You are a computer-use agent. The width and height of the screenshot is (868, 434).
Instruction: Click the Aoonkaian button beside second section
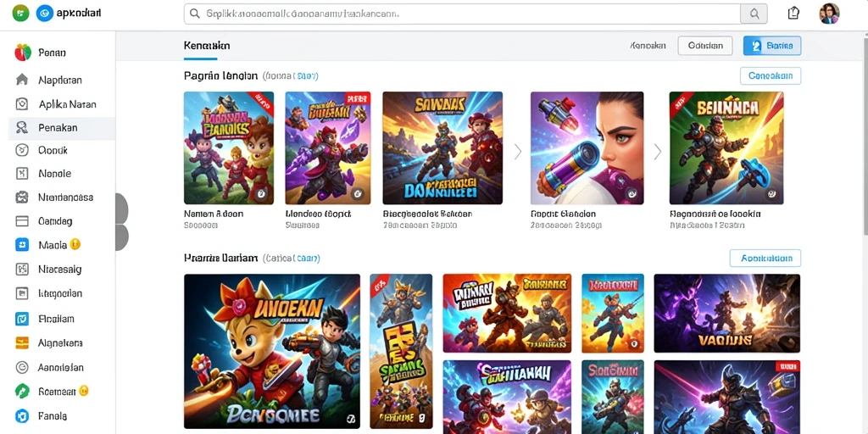tap(765, 258)
